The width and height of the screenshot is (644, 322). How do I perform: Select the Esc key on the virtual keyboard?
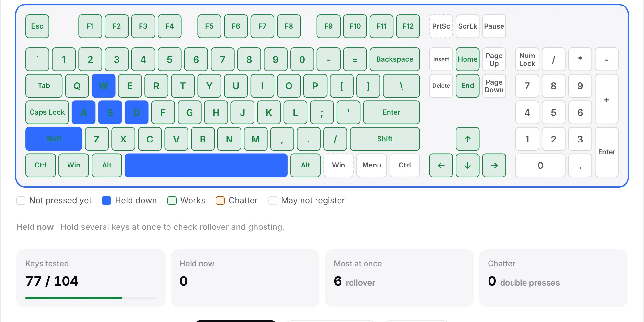click(37, 26)
